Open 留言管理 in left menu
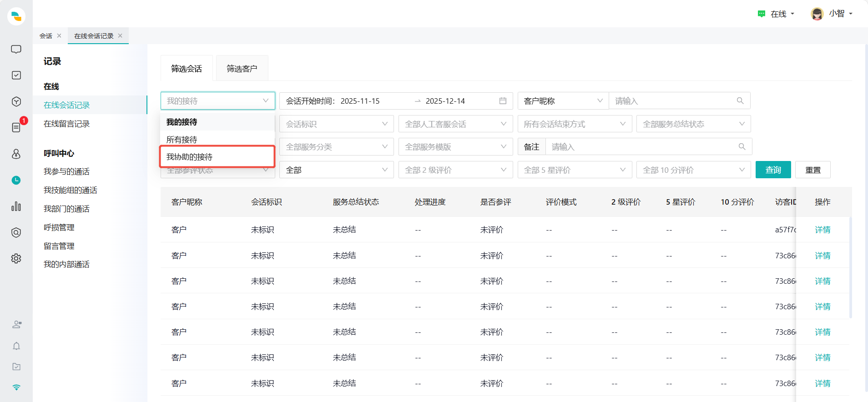The image size is (868, 402). tap(59, 246)
